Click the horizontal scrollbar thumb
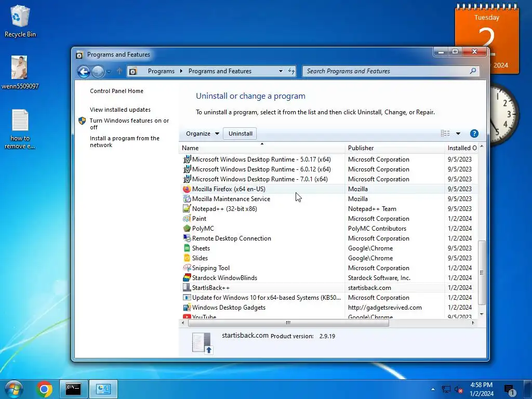Image resolution: width=532 pixels, height=399 pixels. pyautogui.click(x=288, y=323)
